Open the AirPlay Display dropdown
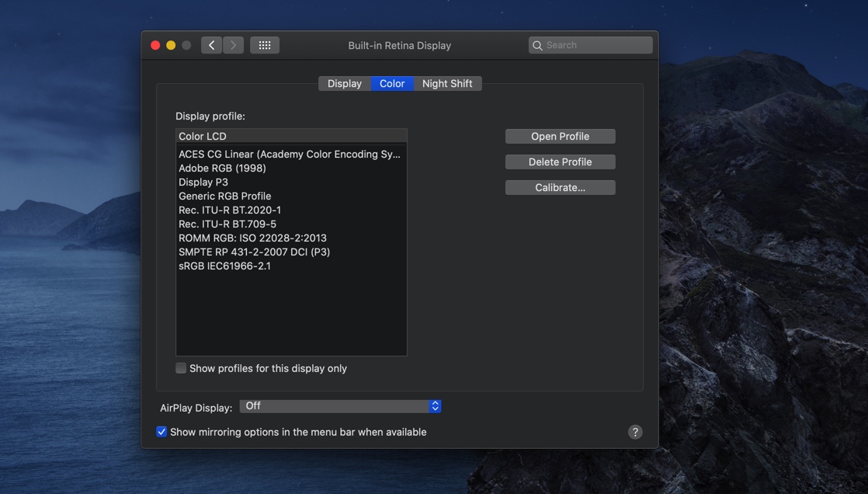The image size is (868, 494). click(x=341, y=406)
